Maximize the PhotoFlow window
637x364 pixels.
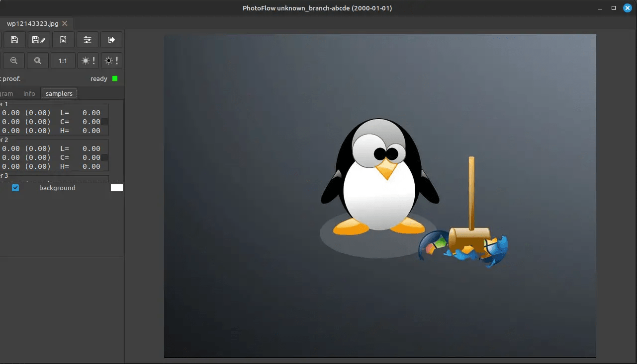pos(614,8)
